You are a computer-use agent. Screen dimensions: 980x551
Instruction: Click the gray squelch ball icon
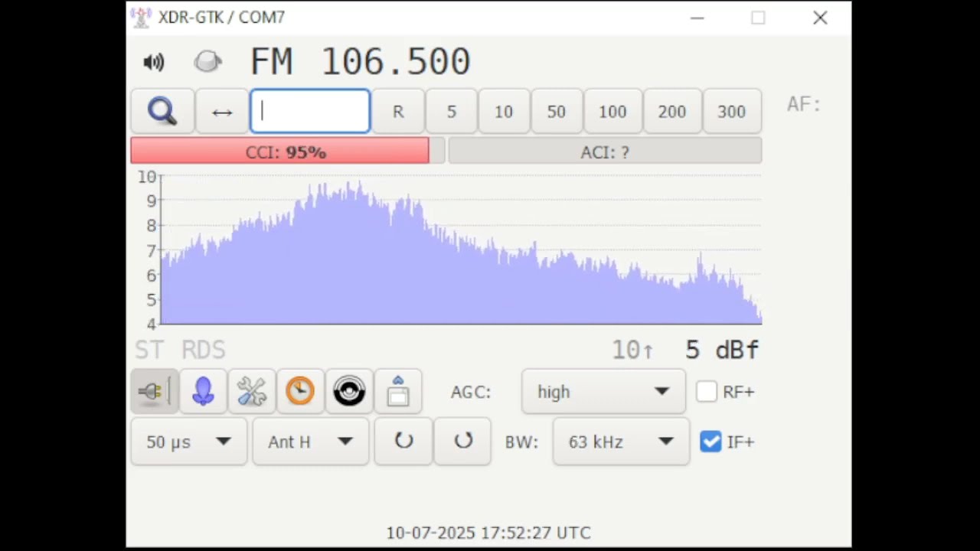207,62
